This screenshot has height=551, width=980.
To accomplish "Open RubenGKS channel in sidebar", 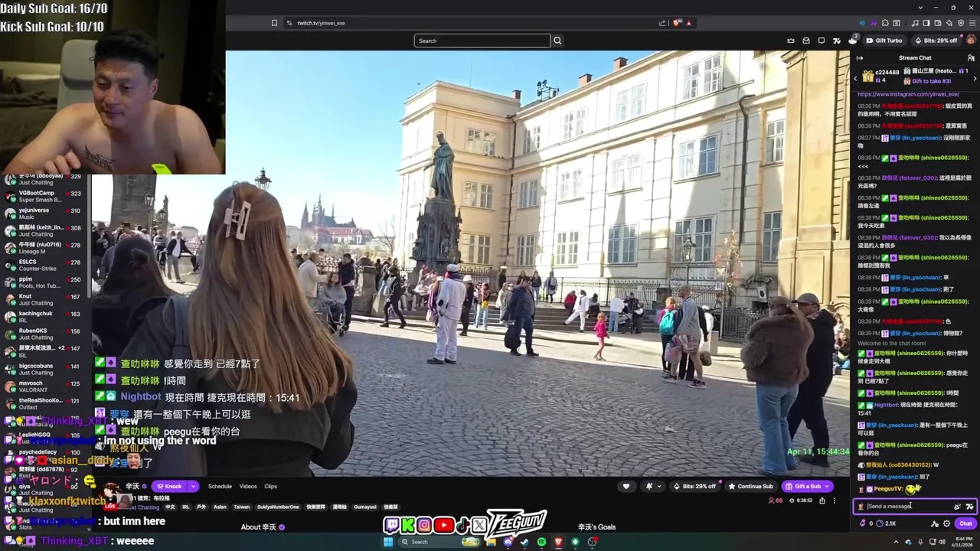I will tap(46, 334).
